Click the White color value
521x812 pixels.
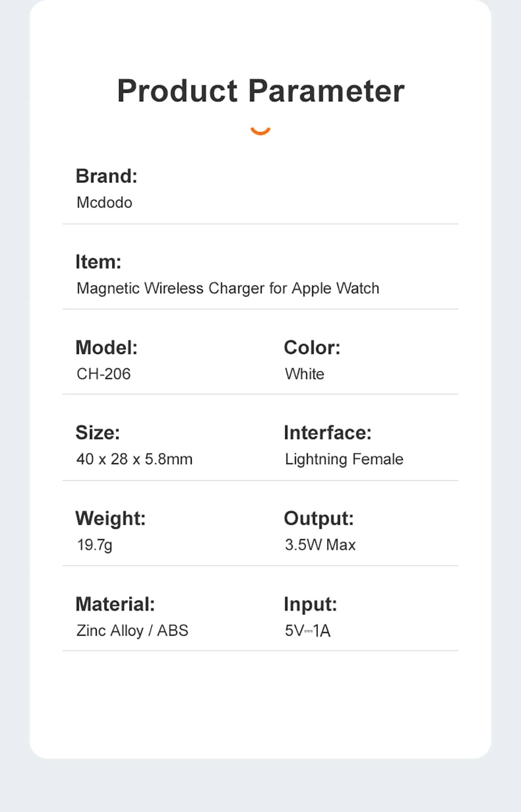point(305,374)
